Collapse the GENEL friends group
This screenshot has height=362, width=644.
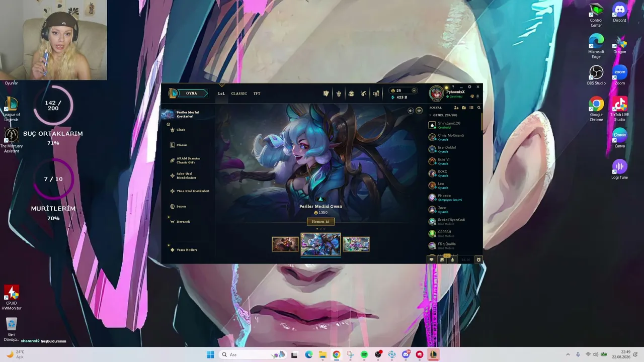(x=430, y=115)
